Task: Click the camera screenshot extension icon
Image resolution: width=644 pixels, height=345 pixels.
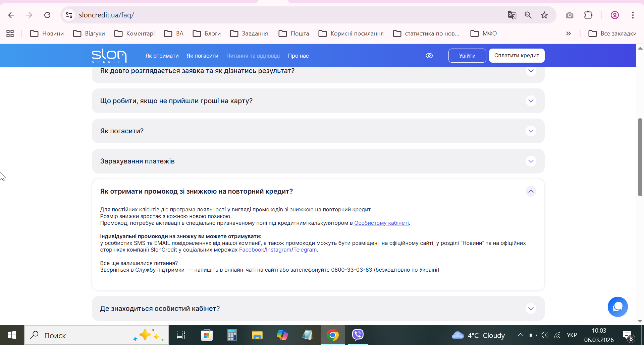Action: click(570, 15)
